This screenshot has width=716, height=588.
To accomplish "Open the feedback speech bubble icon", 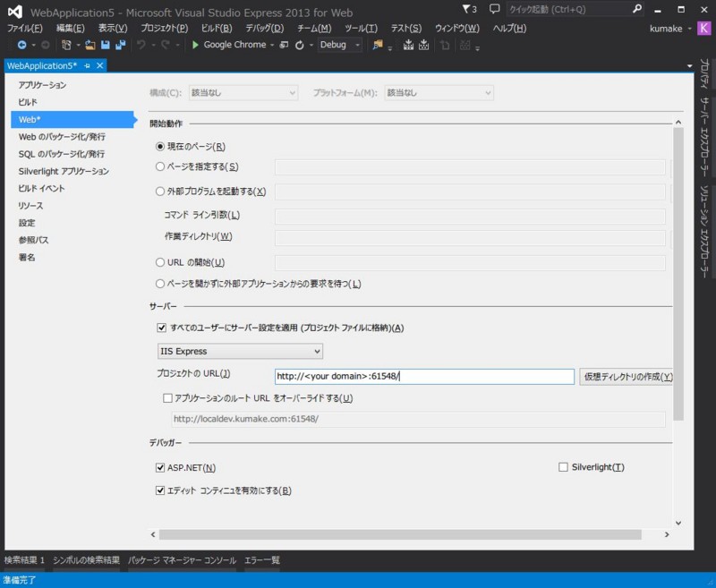I will (494, 9).
